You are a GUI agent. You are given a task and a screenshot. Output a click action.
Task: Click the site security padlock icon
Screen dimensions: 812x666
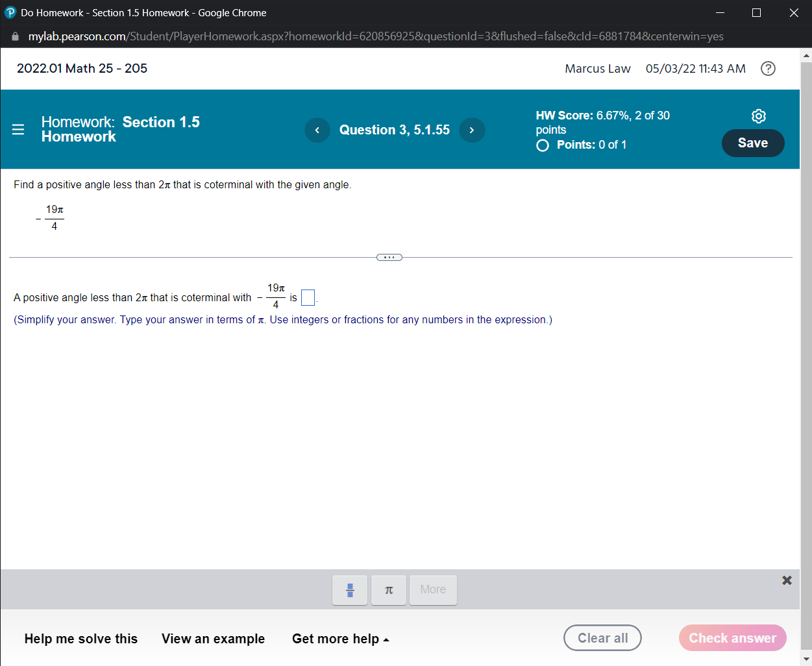(x=14, y=36)
